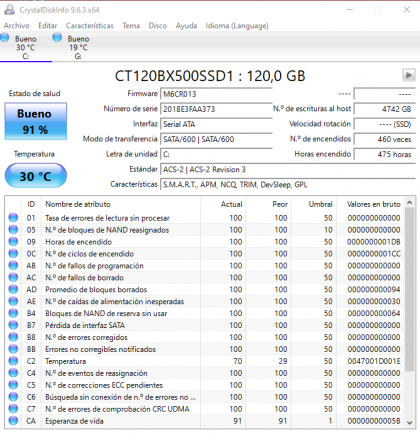Click the status icon of attribute AD
The height and width of the screenshot is (433, 420).
(13, 289)
